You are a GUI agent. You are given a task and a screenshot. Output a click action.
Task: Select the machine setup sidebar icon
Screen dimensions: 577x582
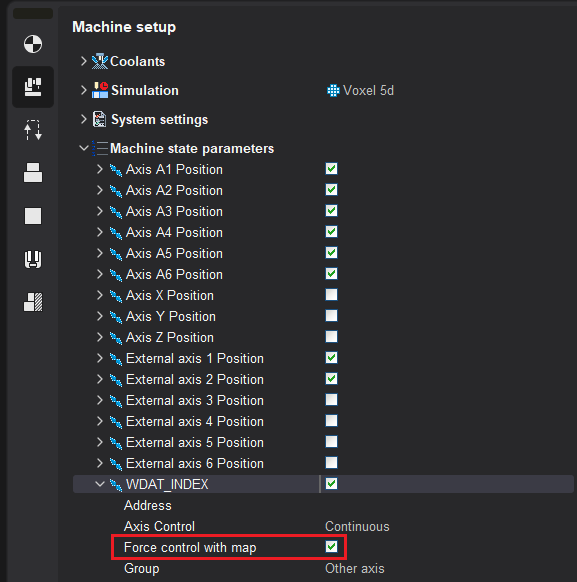point(33,87)
